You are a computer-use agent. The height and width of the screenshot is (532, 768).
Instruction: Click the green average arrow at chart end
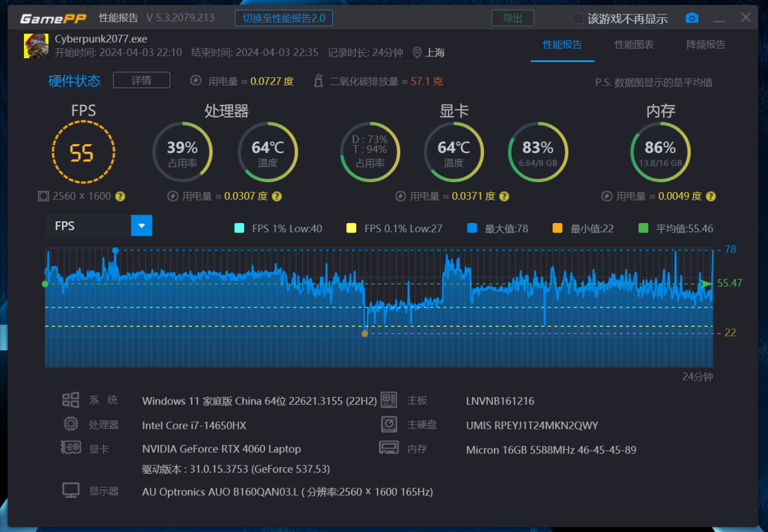[707, 283]
